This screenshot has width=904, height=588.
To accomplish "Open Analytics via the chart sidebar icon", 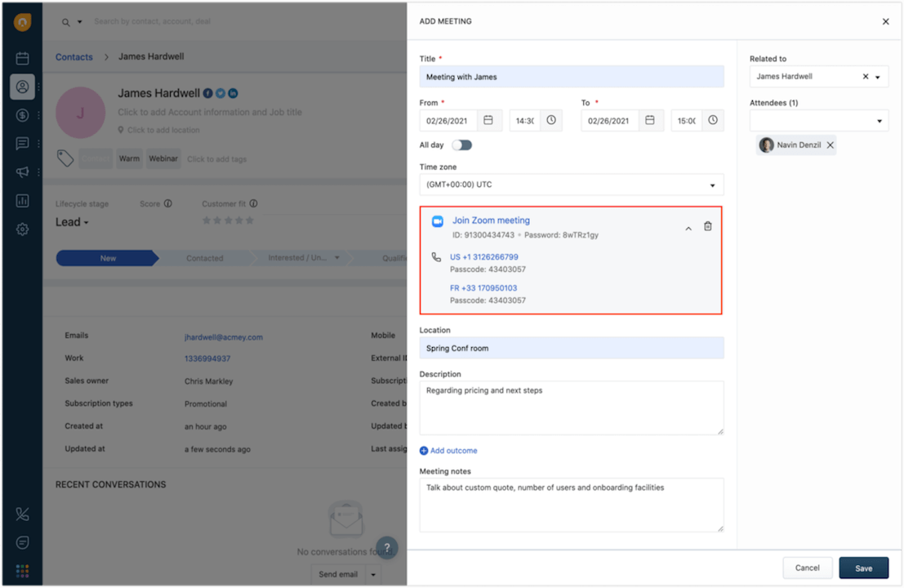I will [22, 200].
